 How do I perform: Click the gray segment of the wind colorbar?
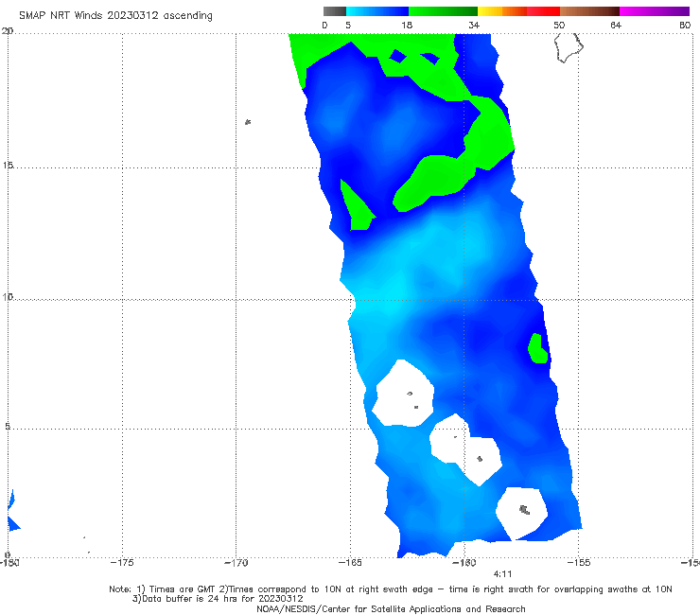(x=335, y=11)
